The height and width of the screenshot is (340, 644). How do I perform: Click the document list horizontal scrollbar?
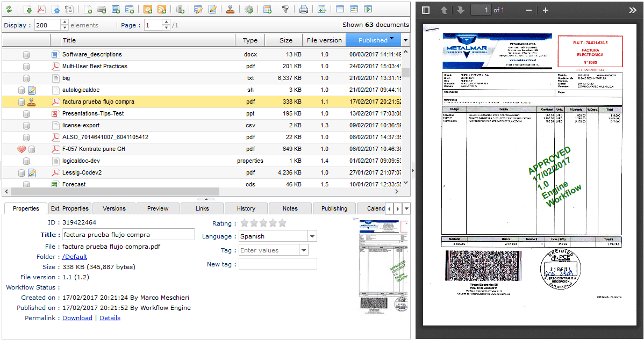[115, 192]
